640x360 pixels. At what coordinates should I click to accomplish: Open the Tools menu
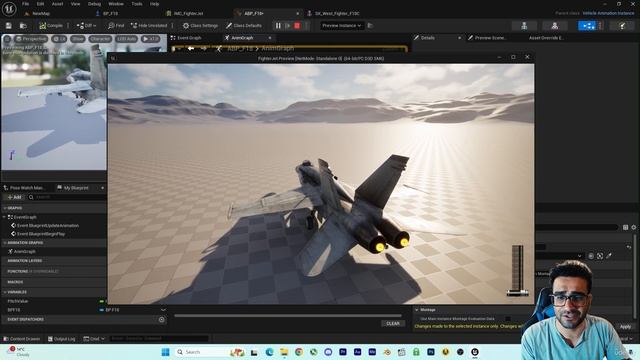pyautogui.click(x=137, y=4)
